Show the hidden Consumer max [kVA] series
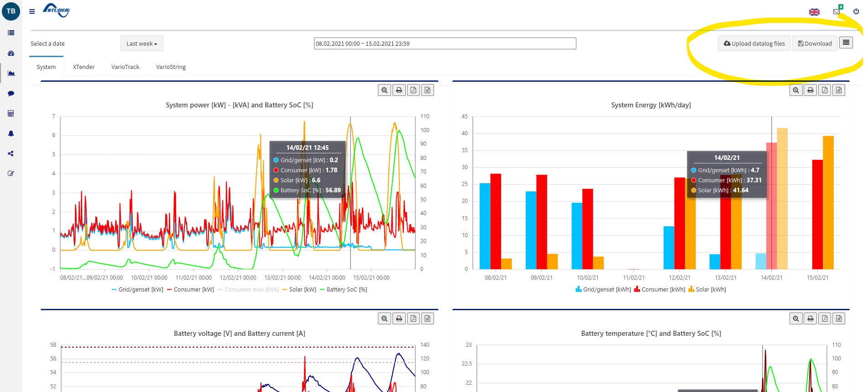Image resolution: width=868 pixels, height=392 pixels. coord(251,290)
